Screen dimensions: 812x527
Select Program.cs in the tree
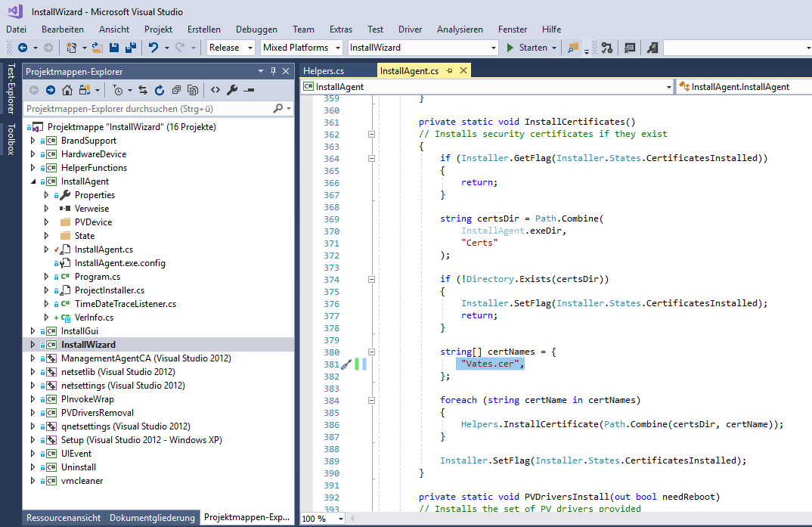click(98, 277)
